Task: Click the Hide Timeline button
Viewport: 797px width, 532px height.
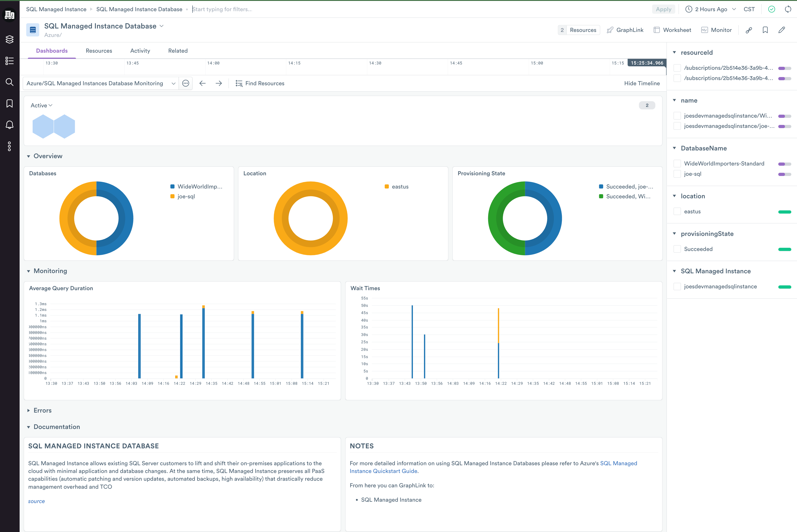Action: (641, 83)
